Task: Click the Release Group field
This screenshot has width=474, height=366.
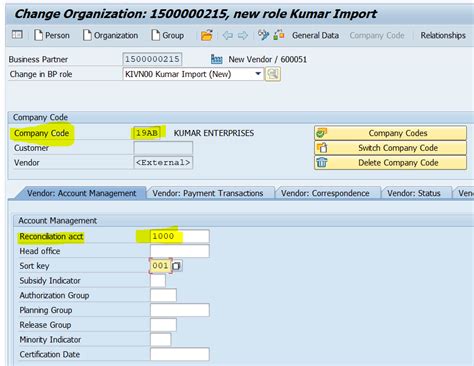Action: pos(163,325)
